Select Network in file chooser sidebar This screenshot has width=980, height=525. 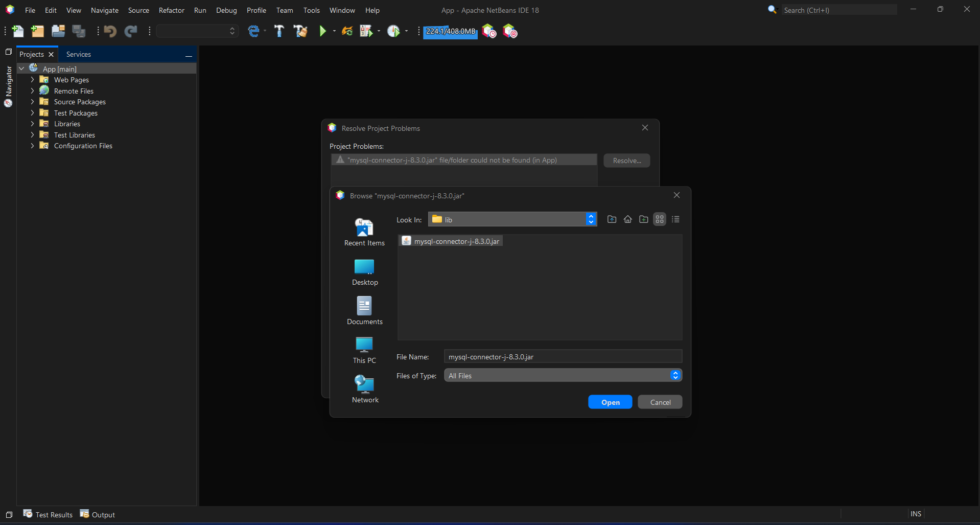(x=365, y=389)
